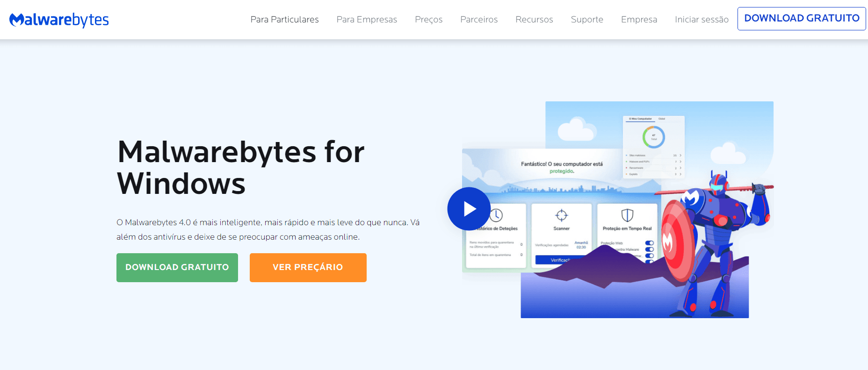Screen dimensions: 868x370
Task: Click the circular gauge in the preview
Action: (654, 137)
